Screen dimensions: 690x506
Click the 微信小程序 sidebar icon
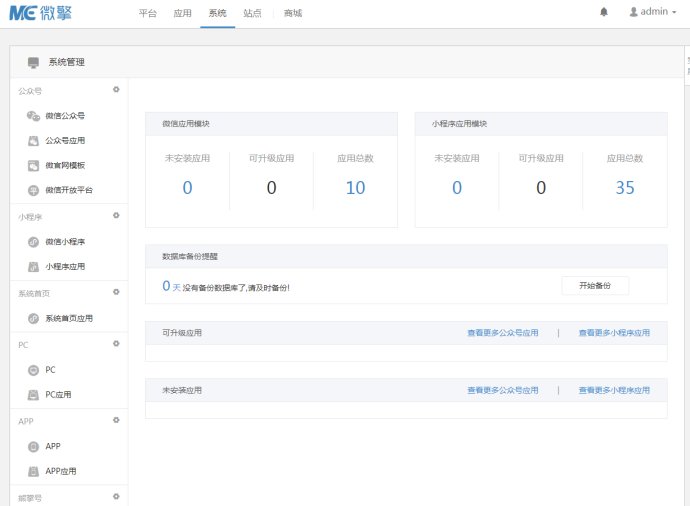pos(33,242)
